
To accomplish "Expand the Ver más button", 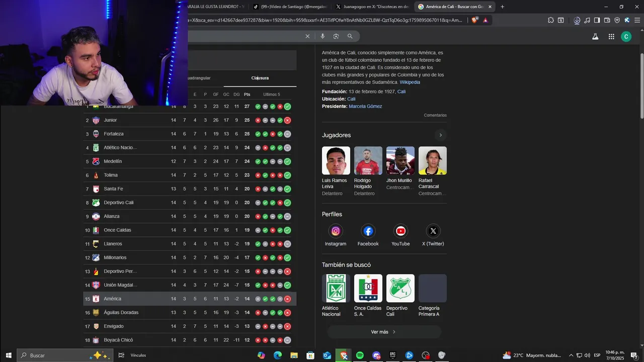I will pos(384,332).
